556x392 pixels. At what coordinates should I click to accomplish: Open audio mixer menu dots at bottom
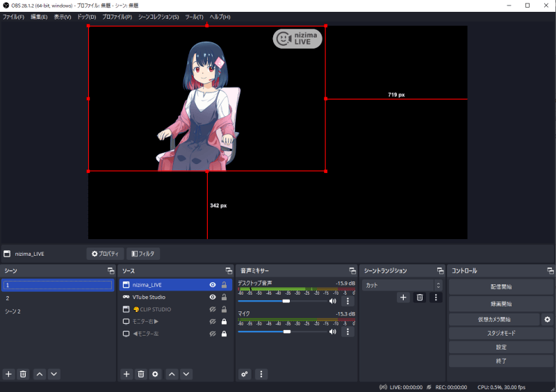(261, 374)
